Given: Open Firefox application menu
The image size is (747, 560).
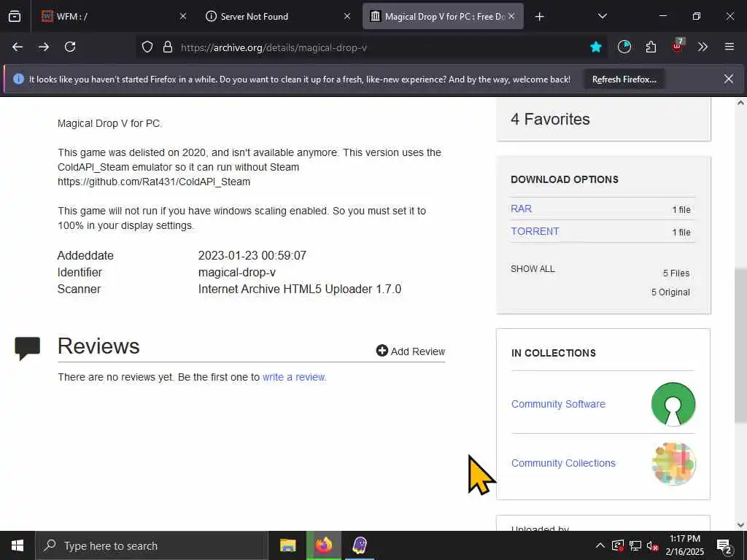Looking at the screenshot, I should [x=729, y=47].
